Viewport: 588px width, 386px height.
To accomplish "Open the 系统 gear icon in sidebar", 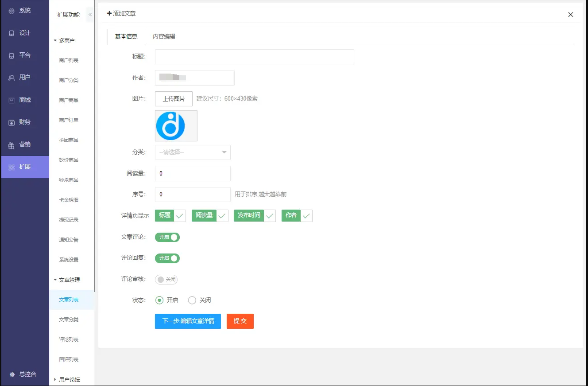I will pyautogui.click(x=12, y=11).
